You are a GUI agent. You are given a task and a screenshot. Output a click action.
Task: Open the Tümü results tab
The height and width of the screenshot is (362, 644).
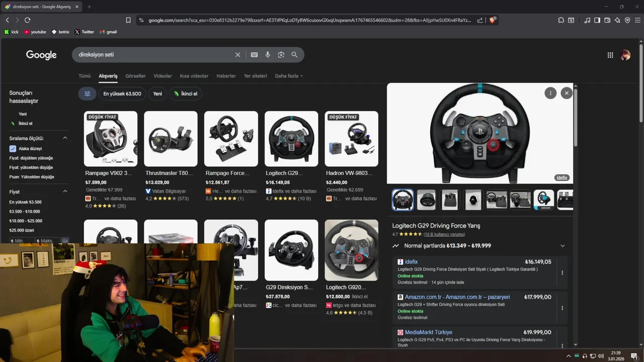click(85, 76)
